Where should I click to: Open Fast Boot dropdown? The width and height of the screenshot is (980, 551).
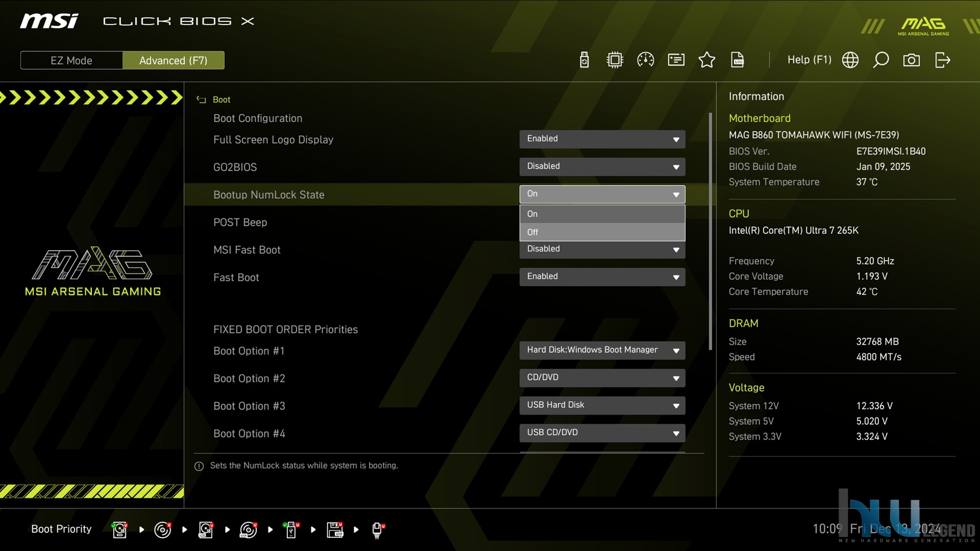click(x=602, y=277)
